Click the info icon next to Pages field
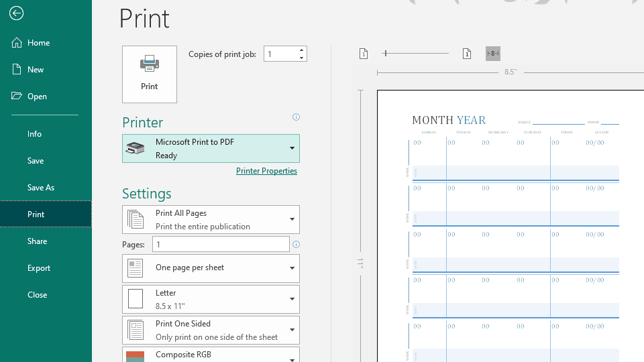 (x=296, y=245)
